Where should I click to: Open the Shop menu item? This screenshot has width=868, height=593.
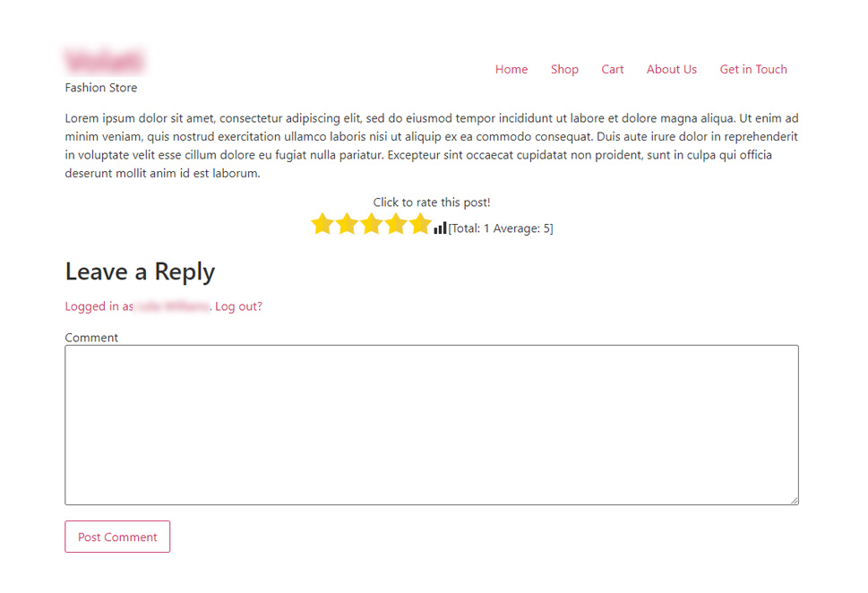(x=564, y=69)
